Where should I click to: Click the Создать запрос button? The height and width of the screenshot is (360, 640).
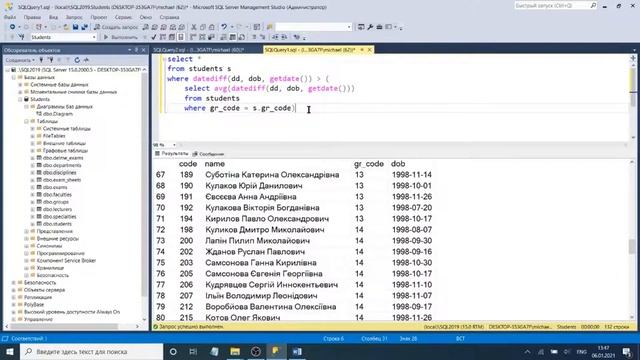(x=116, y=27)
